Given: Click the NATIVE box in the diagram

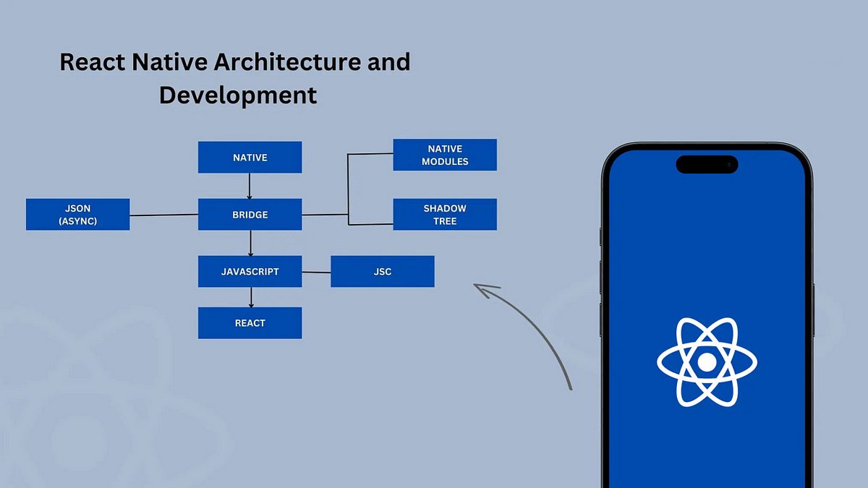Looking at the screenshot, I should 250,158.
